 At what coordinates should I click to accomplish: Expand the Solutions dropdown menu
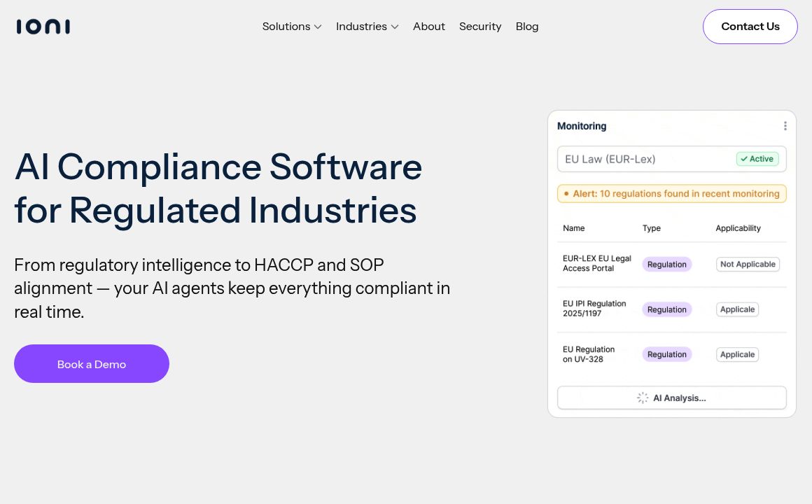click(291, 27)
